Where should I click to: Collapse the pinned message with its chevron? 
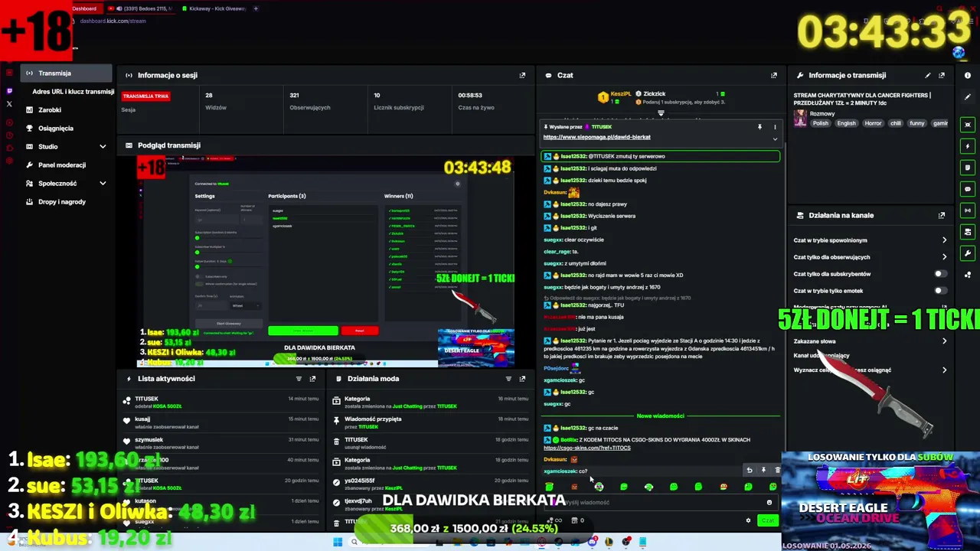(775, 139)
